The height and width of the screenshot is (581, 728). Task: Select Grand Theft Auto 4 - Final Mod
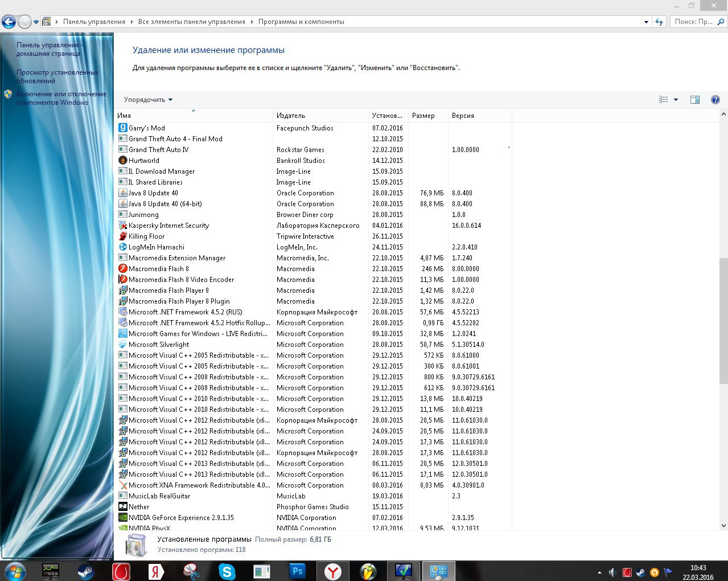314,139
